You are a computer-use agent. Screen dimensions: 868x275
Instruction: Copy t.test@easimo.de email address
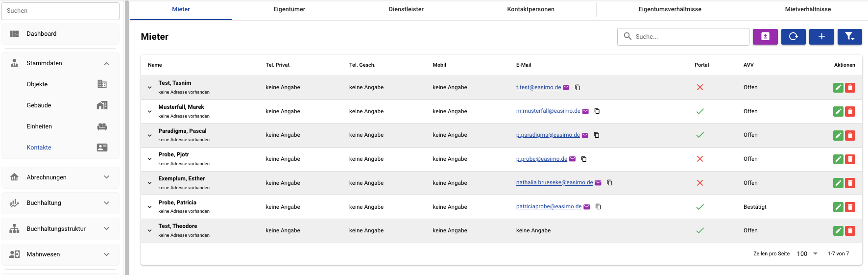(578, 87)
